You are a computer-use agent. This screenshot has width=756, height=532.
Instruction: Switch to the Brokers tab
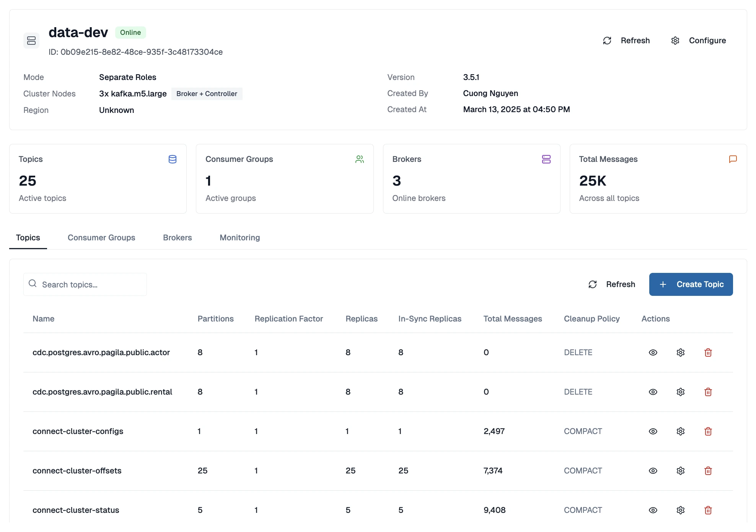177,238
